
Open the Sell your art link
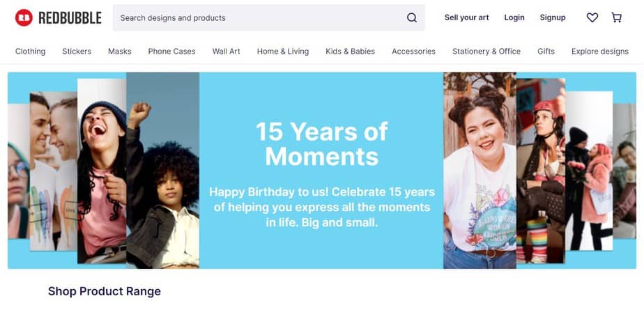pyautogui.click(x=467, y=17)
